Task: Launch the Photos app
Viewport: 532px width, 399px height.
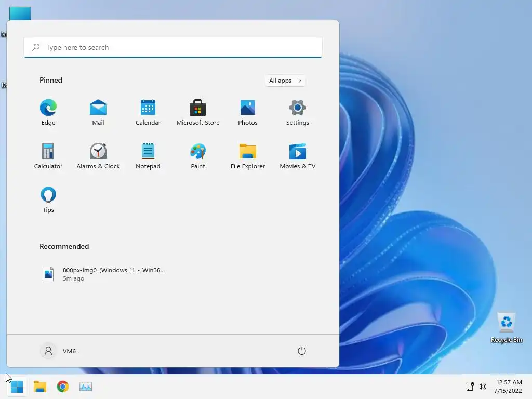Action: point(248,113)
